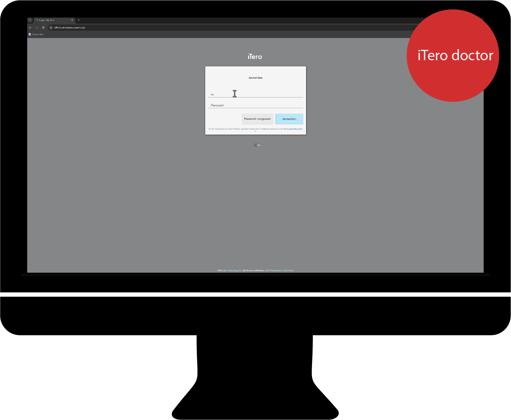Click the iTero logo above login form
511x420 pixels.
click(255, 57)
